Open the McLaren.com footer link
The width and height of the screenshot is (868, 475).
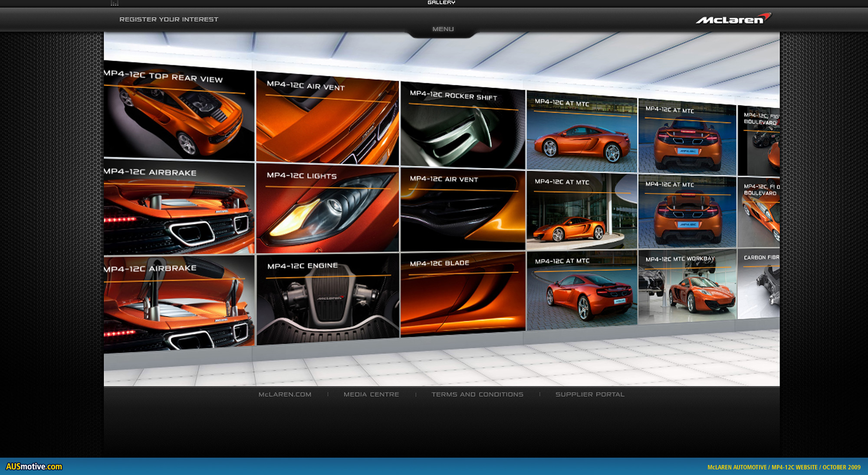(285, 394)
